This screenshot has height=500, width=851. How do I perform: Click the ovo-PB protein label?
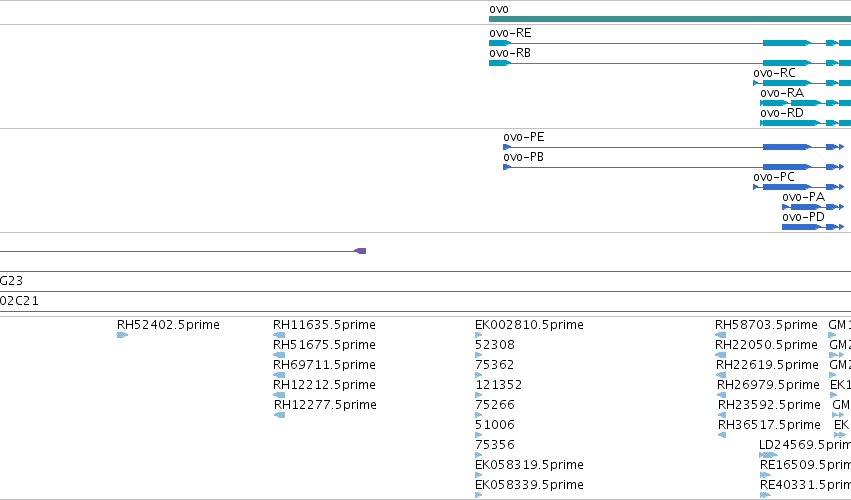tap(523, 157)
